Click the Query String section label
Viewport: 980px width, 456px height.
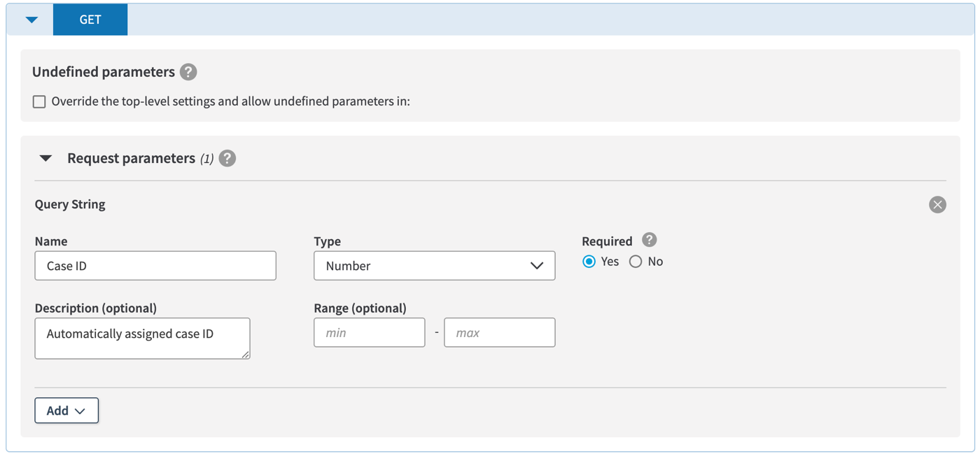[70, 205]
